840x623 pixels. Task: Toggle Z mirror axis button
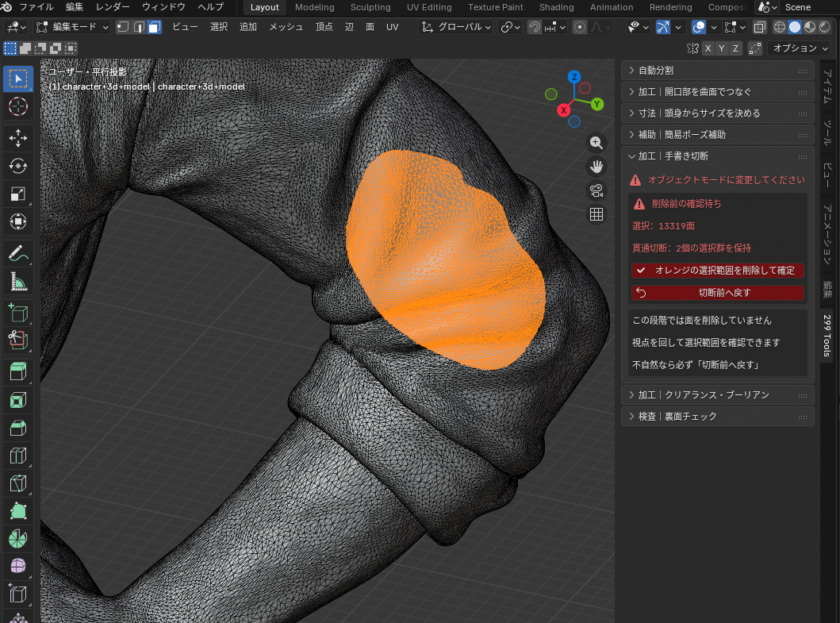(x=735, y=48)
